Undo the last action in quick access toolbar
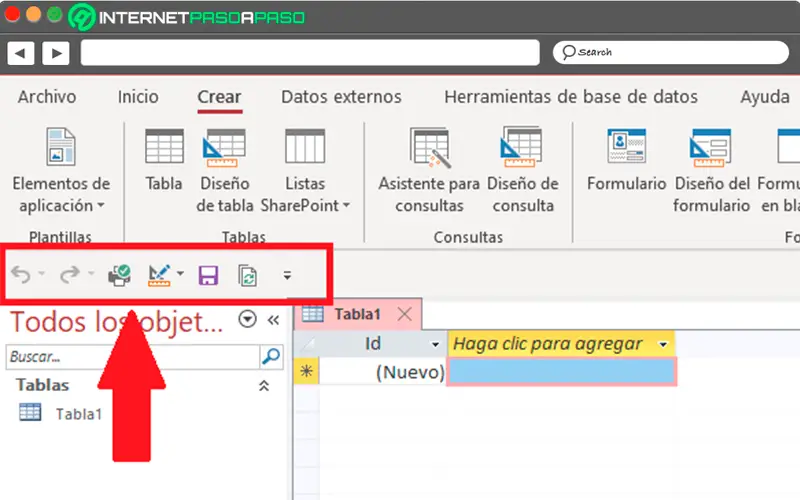This screenshot has width=800, height=500. point(21,274)
